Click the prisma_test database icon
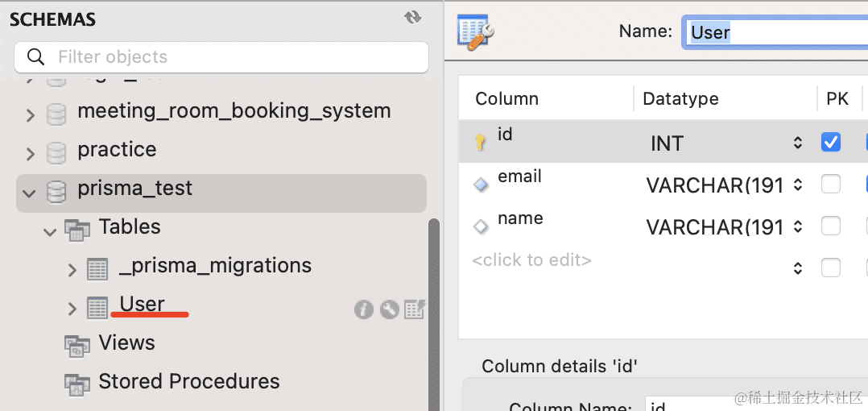Viewport: 868px width, 411px height. point(56,191)
